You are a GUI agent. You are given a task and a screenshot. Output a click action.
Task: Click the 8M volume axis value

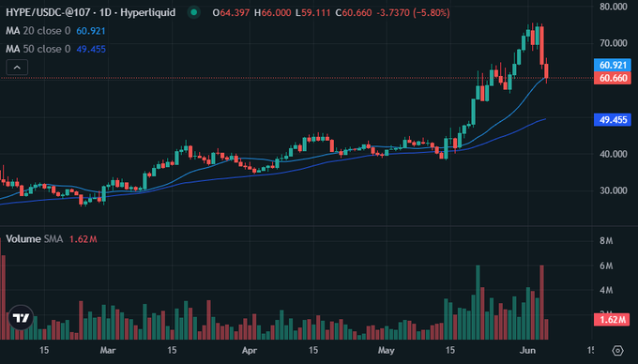[606, 241]
